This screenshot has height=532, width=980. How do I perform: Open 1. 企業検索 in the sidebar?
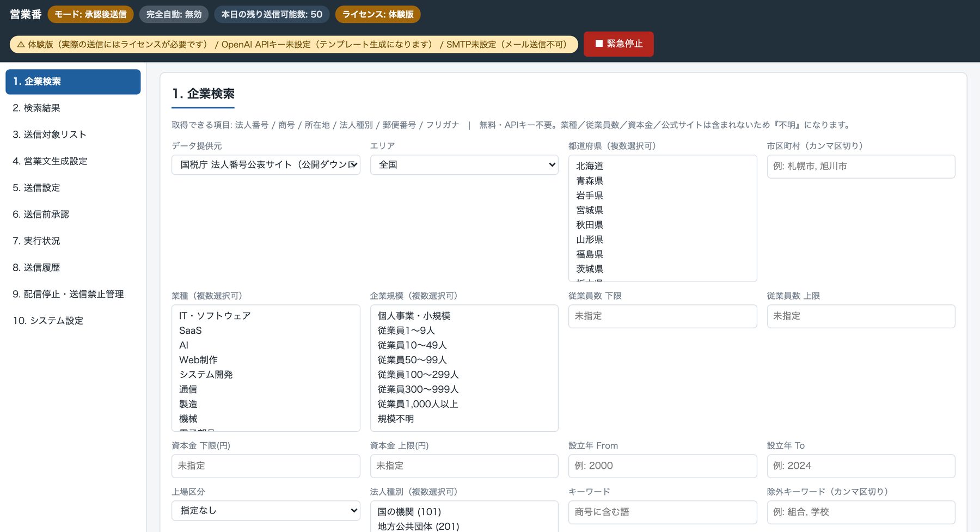point(73,82)
